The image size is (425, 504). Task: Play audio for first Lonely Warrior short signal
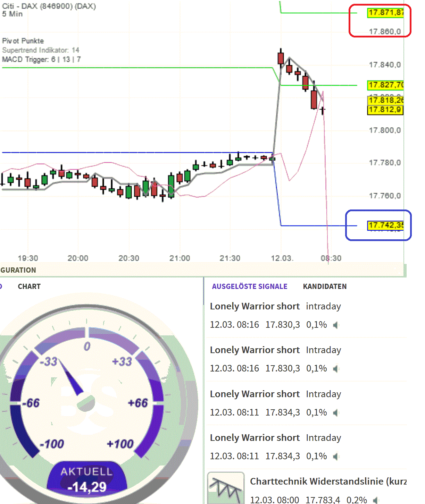pos(336,325)
